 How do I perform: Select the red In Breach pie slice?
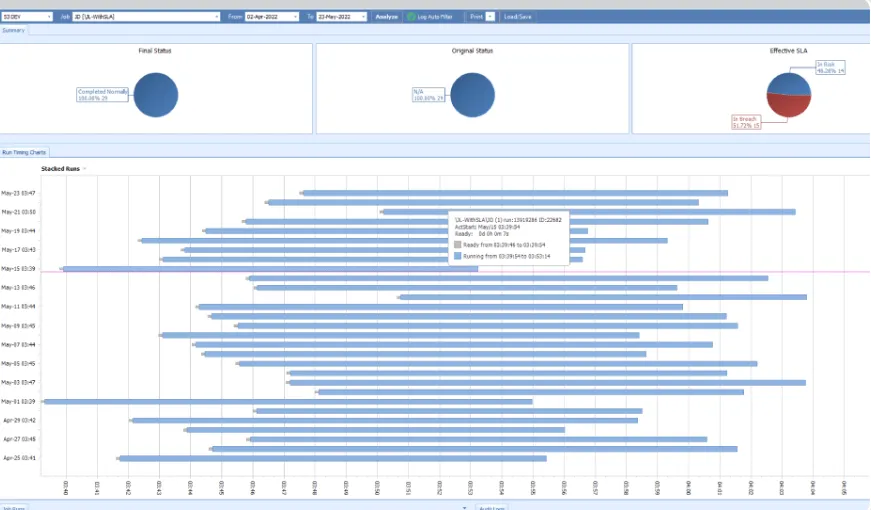click(789, 107)
